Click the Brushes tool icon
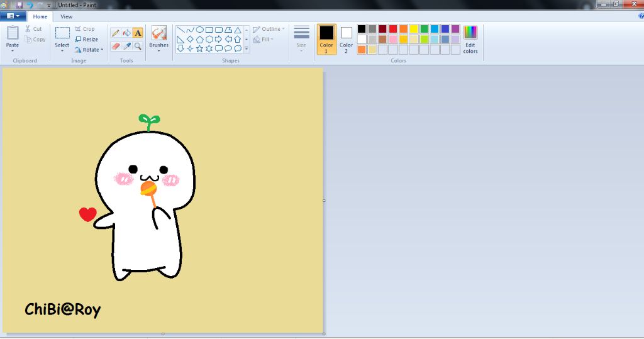 coord(158,33)
